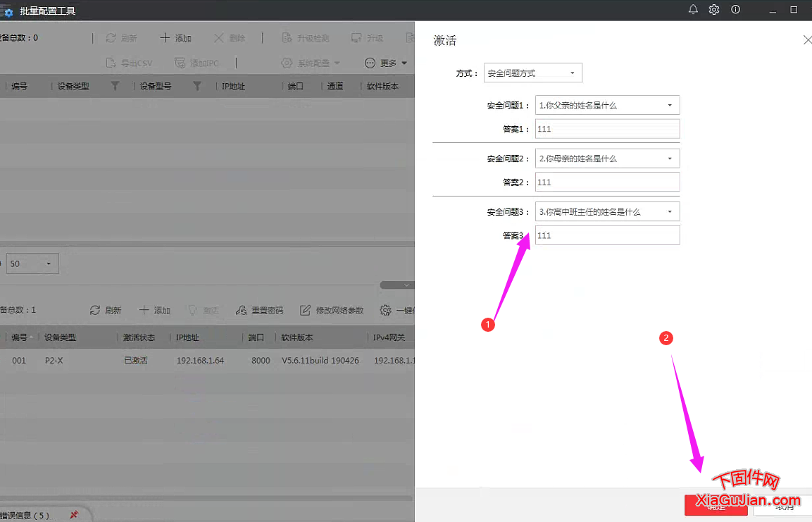Open settings gear in title bar
Image resolution: width=812 pixels, height=522 pixels.
pyautogui.click(x=714, y=9)
